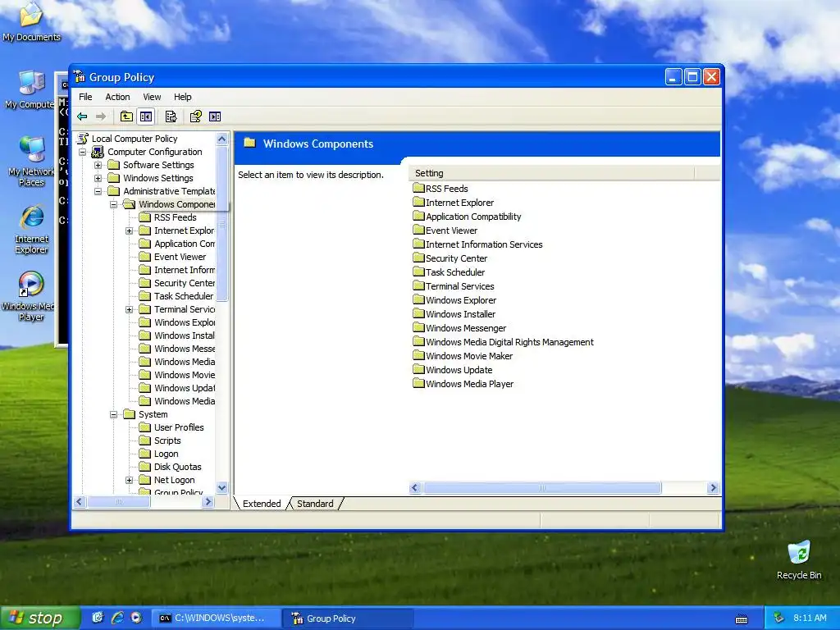Select Windows Media Player in Setting list
The width and height of the screenshot is (840, 630).
(x=463, y=384)
